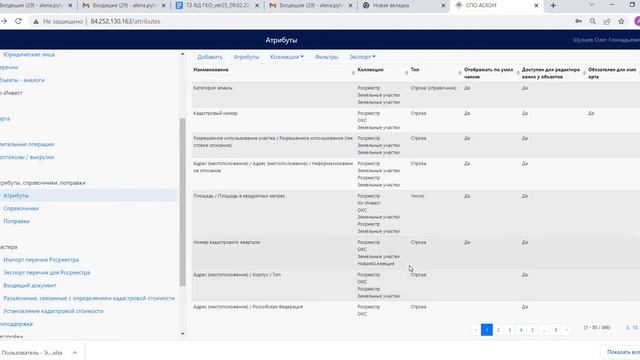The width and height of the screenshot is (640, 360).
Task: Click Площадь / Площадь в квадратных метрах
Action: tap(239, 196)
